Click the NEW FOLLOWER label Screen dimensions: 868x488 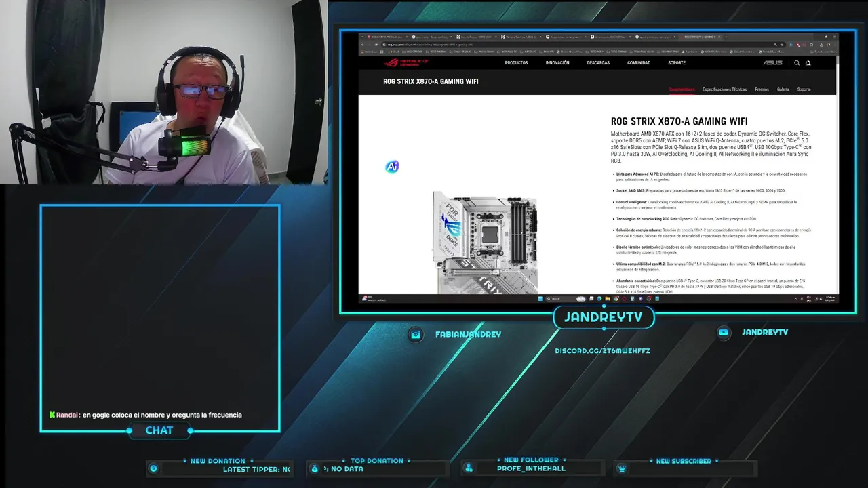pos(531,460)
